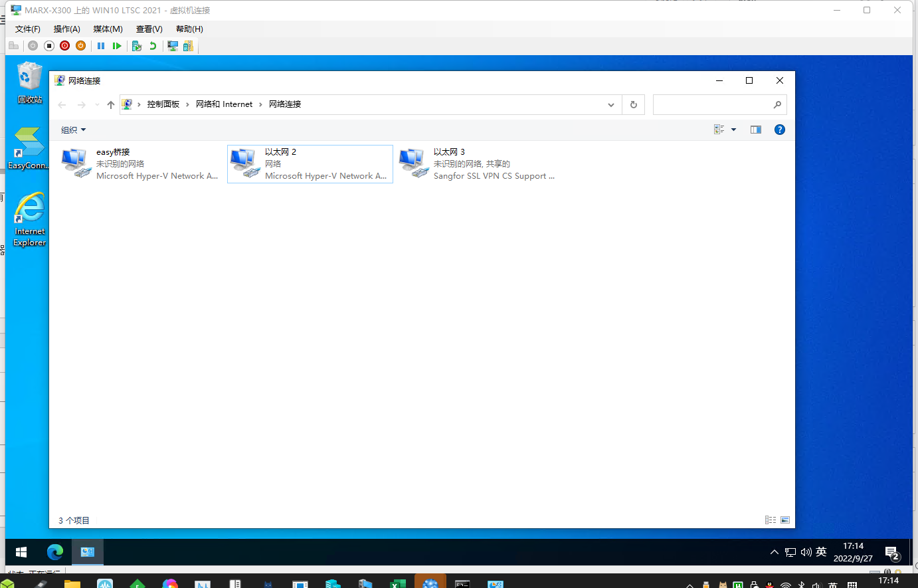The height and width of the screenshot is (588, 918).
Task: Switch to large icons view in status bar
Action: [785, 520]
